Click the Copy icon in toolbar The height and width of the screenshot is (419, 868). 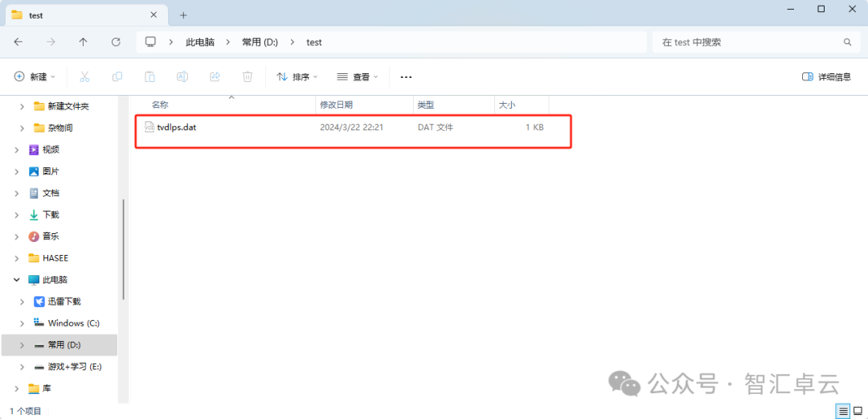tap(117, 76)
